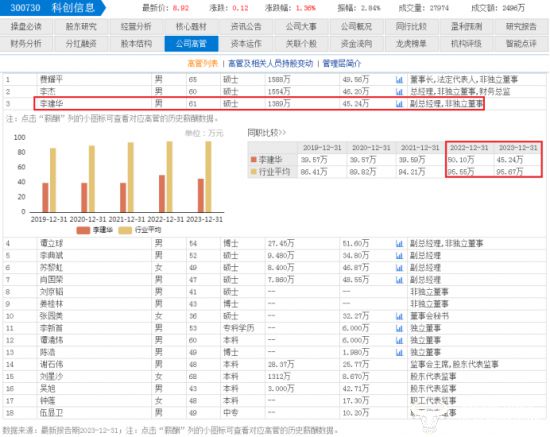Open 分红融资 tab

[x=81, y=44]
